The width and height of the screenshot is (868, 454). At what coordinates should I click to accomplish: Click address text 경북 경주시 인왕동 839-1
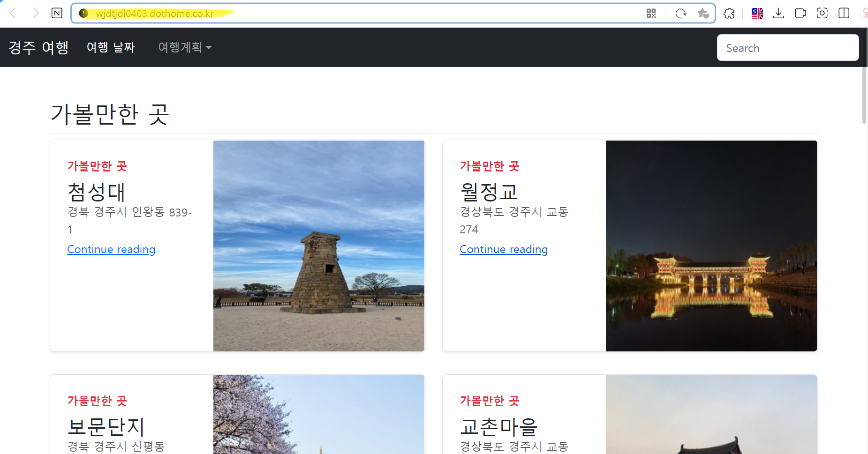[130, 221]
